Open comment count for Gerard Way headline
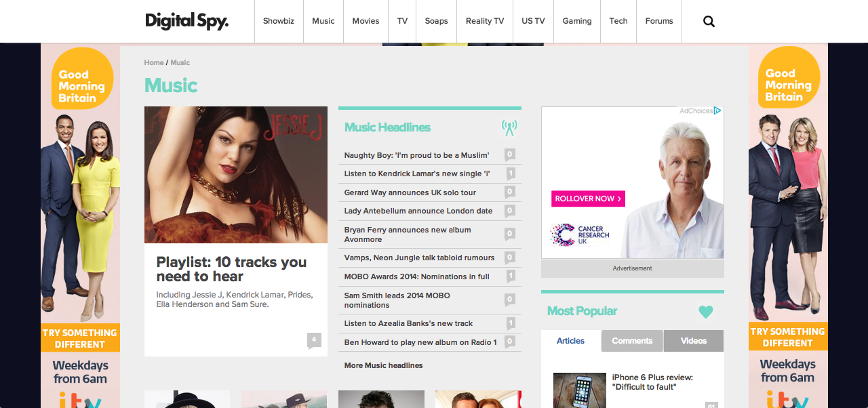This screenshot has width=868, height=408. [x=510, y=192]
